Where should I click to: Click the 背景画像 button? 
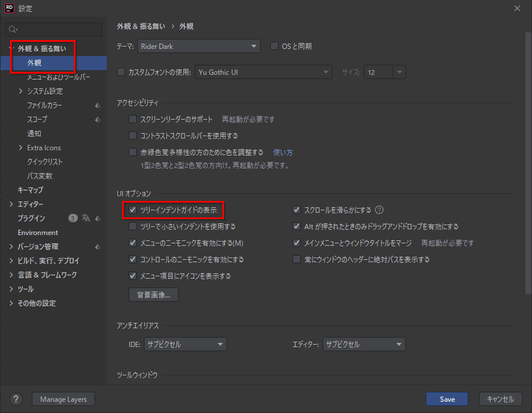pos(153,295)
